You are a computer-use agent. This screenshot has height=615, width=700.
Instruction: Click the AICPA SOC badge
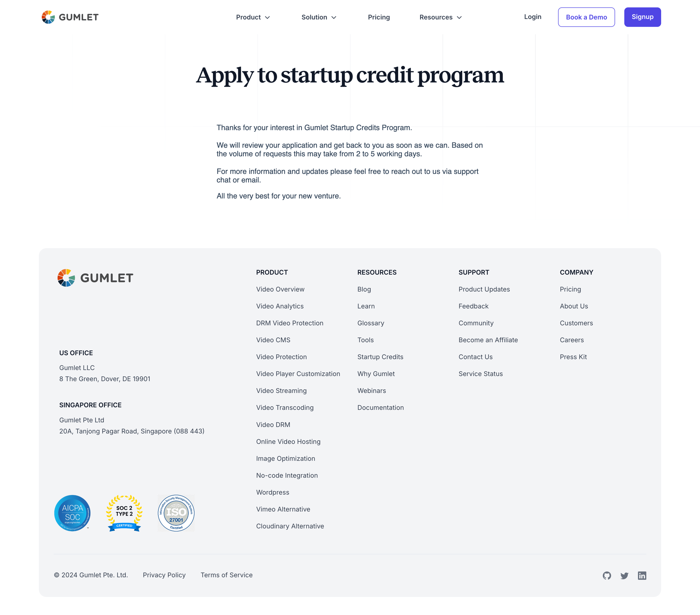pyautogui.click(x=72, y=513)
